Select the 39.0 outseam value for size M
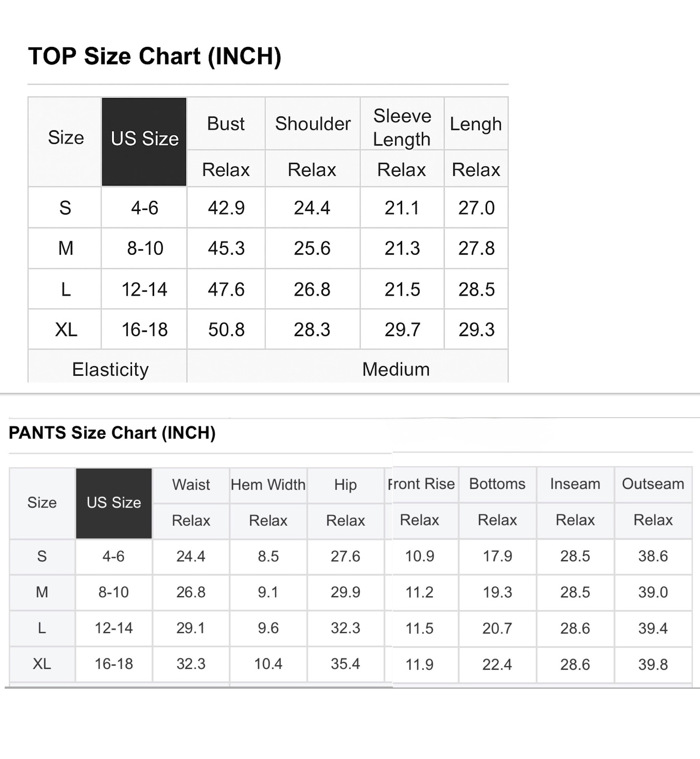The height and width of the screenshot is (759, 700). pos(653,592)
